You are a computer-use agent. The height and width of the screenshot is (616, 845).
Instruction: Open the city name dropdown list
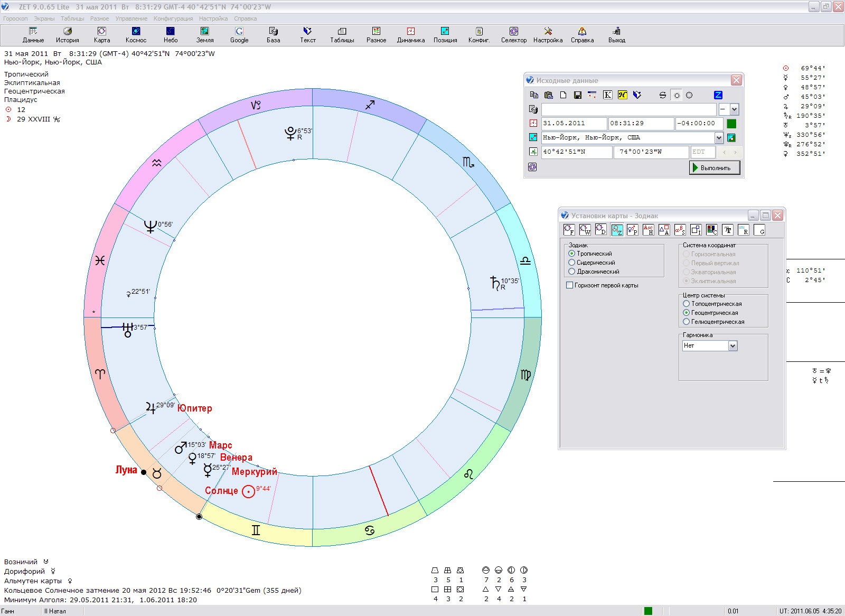tap(719, 138)
